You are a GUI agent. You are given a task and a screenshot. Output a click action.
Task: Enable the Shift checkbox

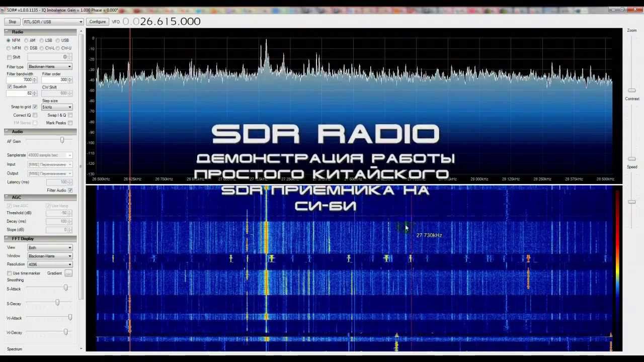click(x=9, y=57)
